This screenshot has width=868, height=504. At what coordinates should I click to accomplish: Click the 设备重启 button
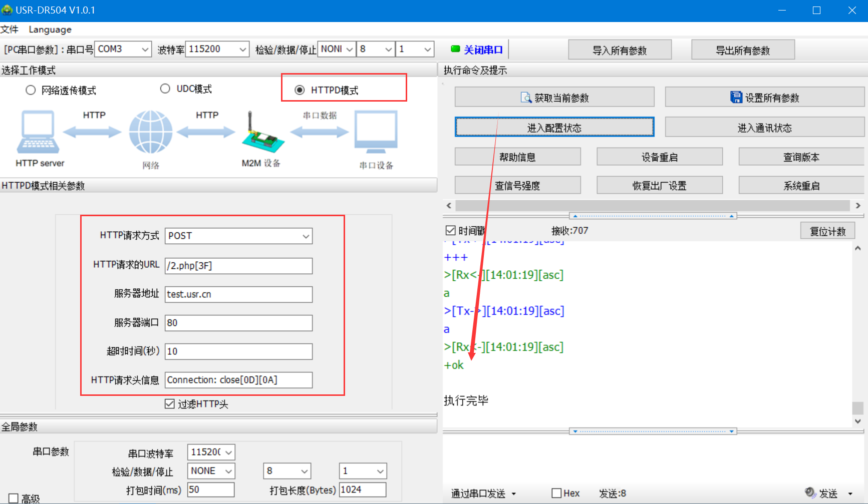coord(659,157)
